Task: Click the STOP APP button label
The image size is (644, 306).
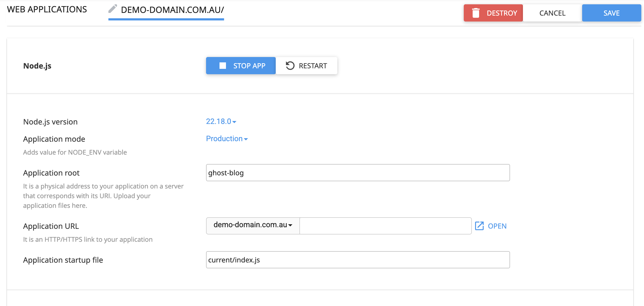Action: tap(249, 66)
